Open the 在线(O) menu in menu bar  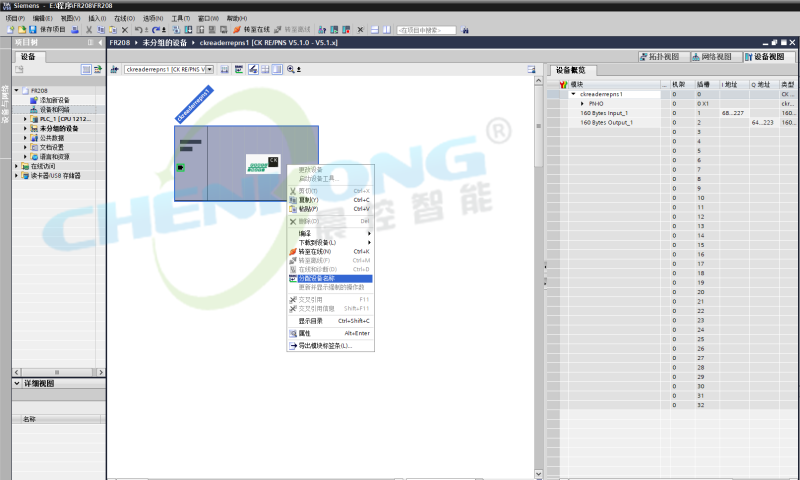[x=124, y=18]
